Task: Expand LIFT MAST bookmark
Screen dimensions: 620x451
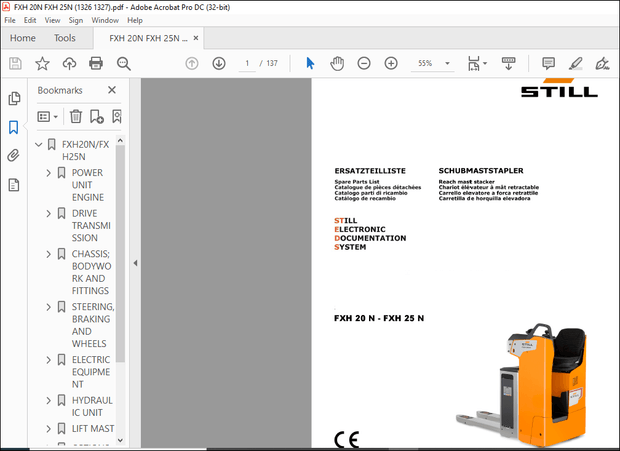Action: (x=48, y=429)
